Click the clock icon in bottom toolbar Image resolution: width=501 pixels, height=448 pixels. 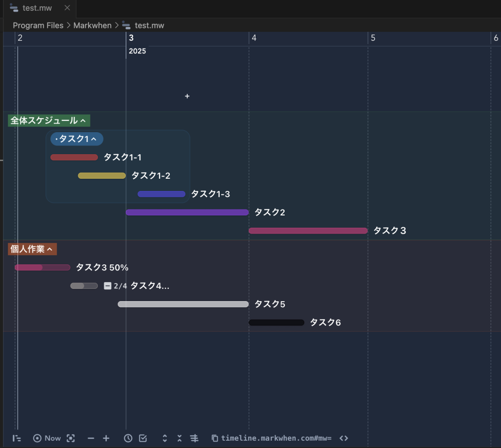pyautogui.click(x=128, y=438)
